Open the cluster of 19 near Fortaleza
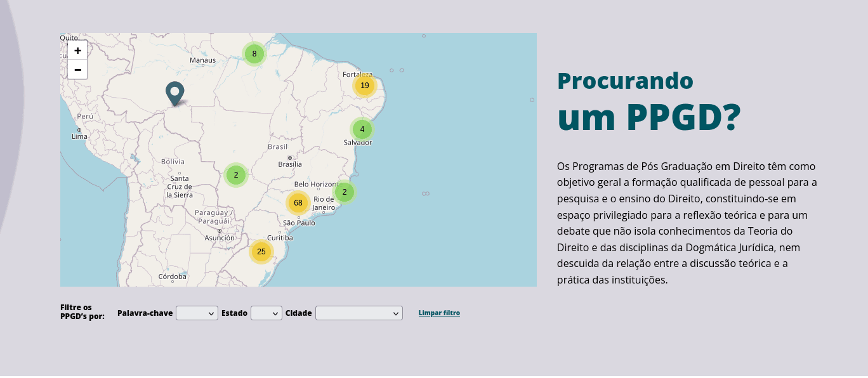This screenshot has width=868, height=378. [x=365, y=86]
